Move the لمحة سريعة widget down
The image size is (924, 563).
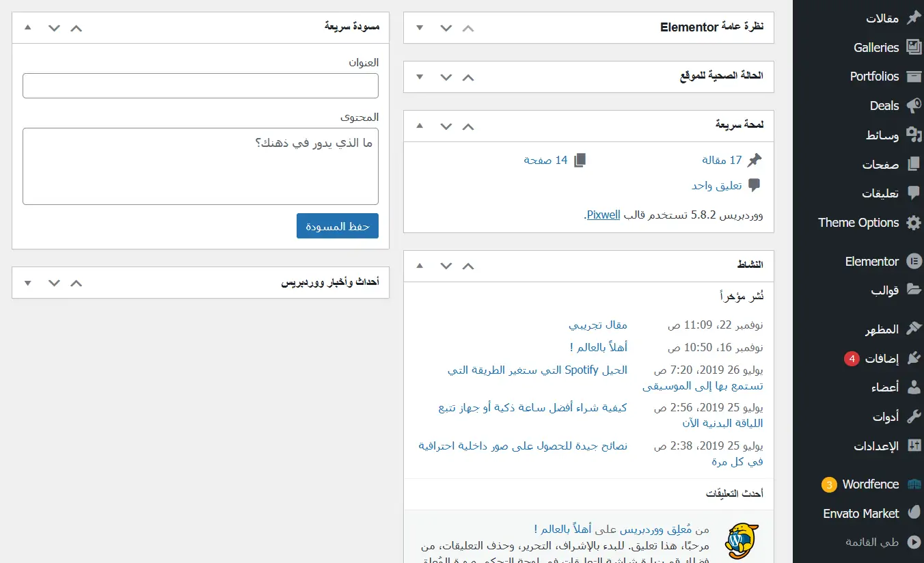pyautogui.click(x=446, y=126)
